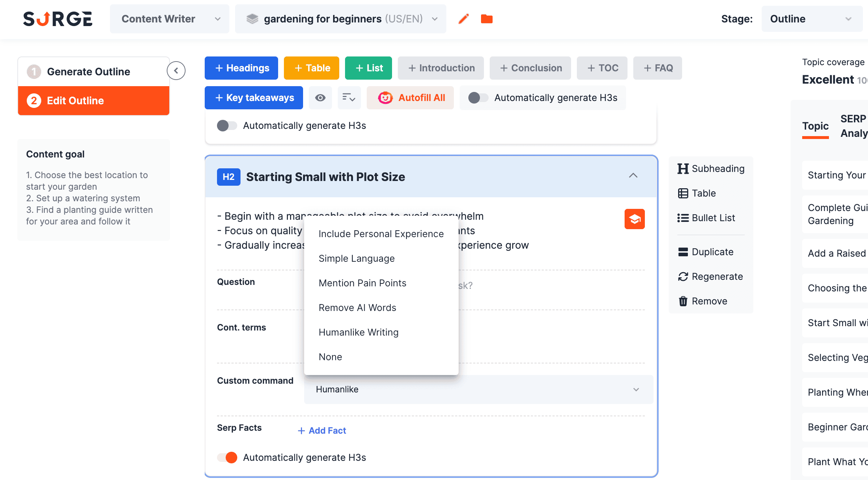The height and width of the screenshot is (480, 868).
Task: Regenerate the current heading section
Action: 710,277
